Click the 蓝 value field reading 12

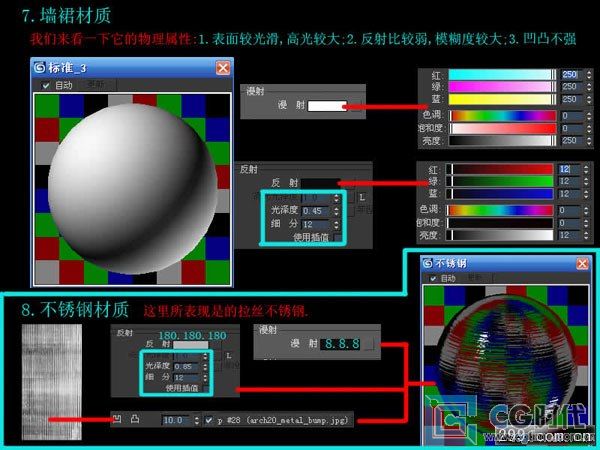pyautogui.click(x=569, y=194)
